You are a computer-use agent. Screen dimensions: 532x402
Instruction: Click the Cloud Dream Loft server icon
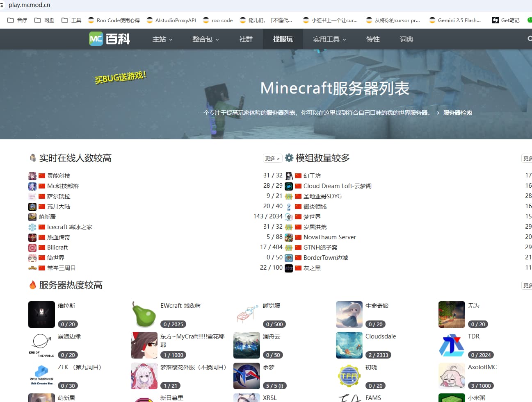click(289, 186)
